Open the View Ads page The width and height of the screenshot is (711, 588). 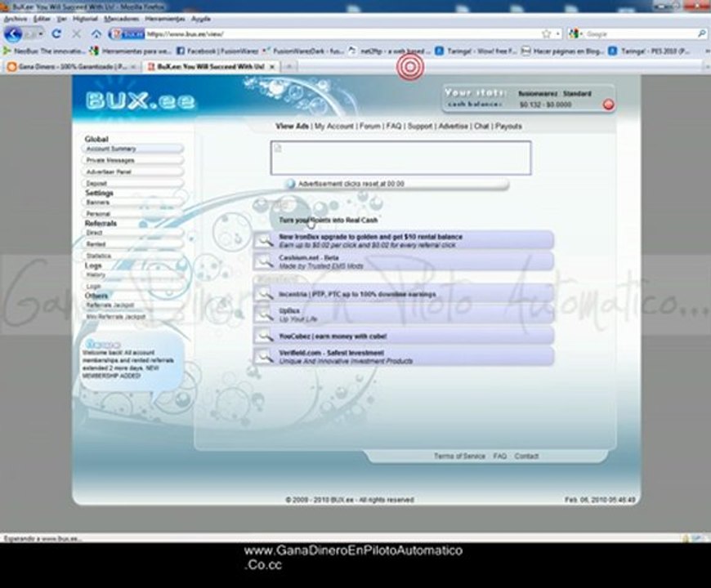pyautogui.click(x=292, y=126)
